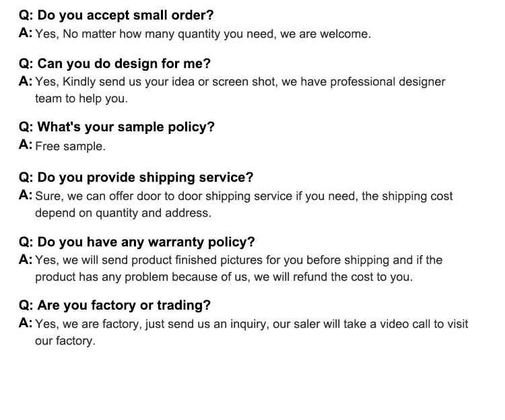Click the 'Q:' label before small order question
This screenshot has width=505, height=420.
pyautogui.click(x=27, y=15)
